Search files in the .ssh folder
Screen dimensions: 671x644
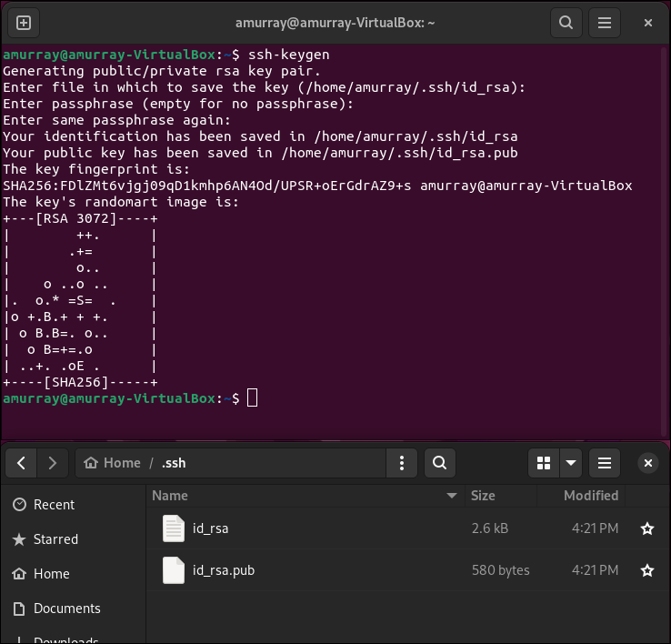coord(439,463)
